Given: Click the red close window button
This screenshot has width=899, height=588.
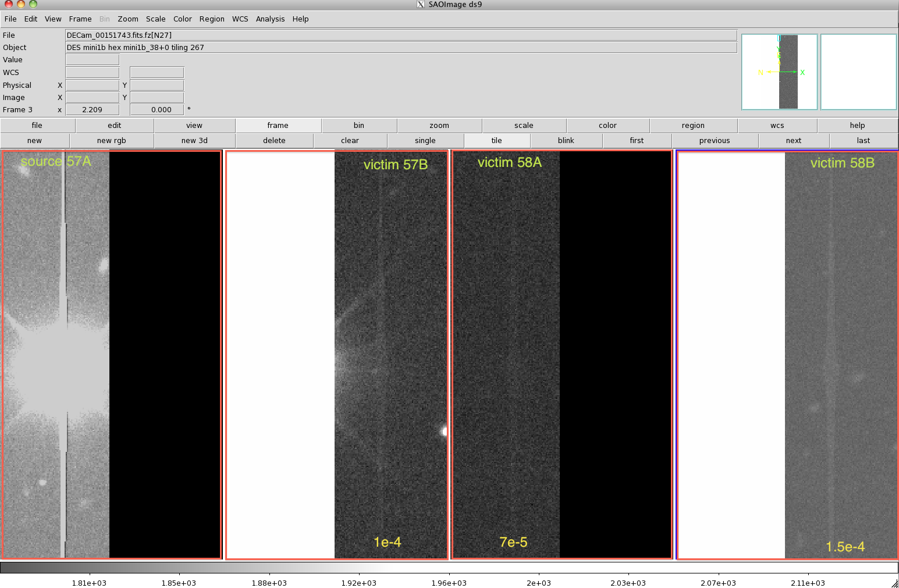Looking at the screenshot, I should pos(9,4).
